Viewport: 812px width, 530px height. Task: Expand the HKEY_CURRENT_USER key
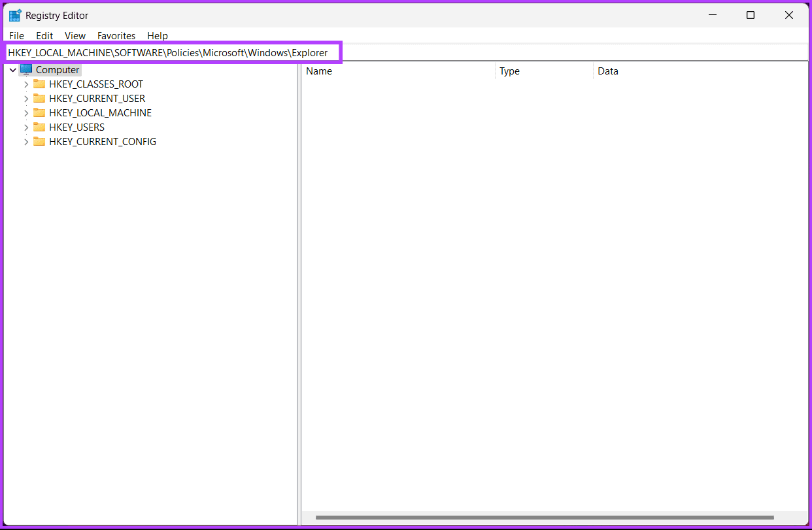pos(26,99)
